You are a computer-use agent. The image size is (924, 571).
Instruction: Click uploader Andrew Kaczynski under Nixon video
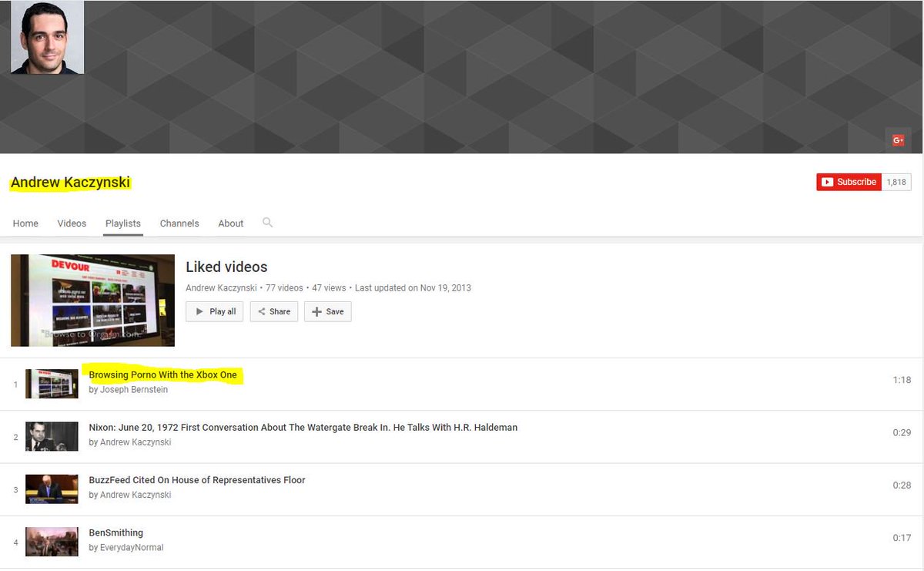point(136,442)
